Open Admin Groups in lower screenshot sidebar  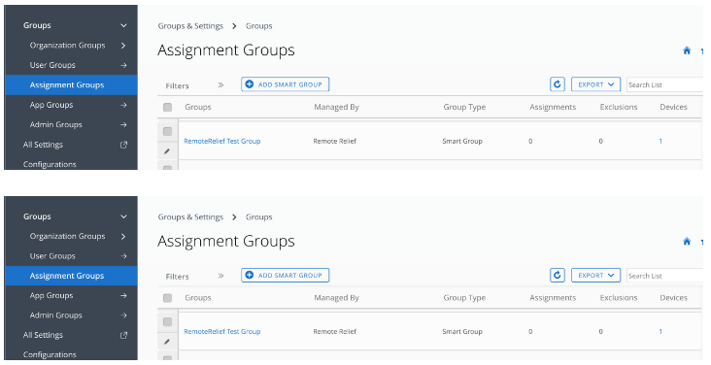click(x=56, y=316)
